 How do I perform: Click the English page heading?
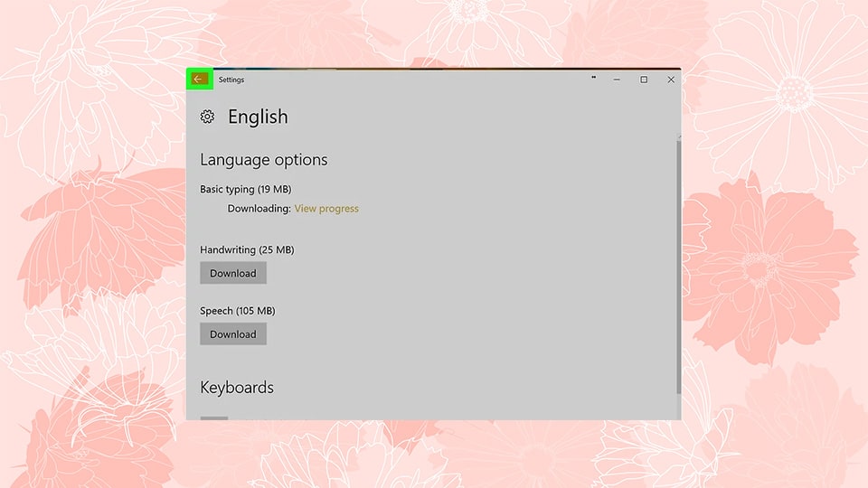258,117
